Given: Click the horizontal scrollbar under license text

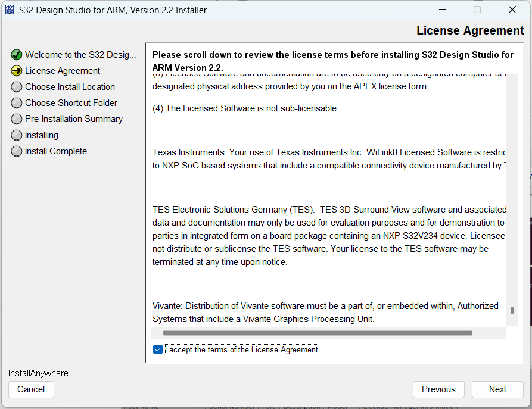Looking at the screenshot, I should (x=318, y=333).
